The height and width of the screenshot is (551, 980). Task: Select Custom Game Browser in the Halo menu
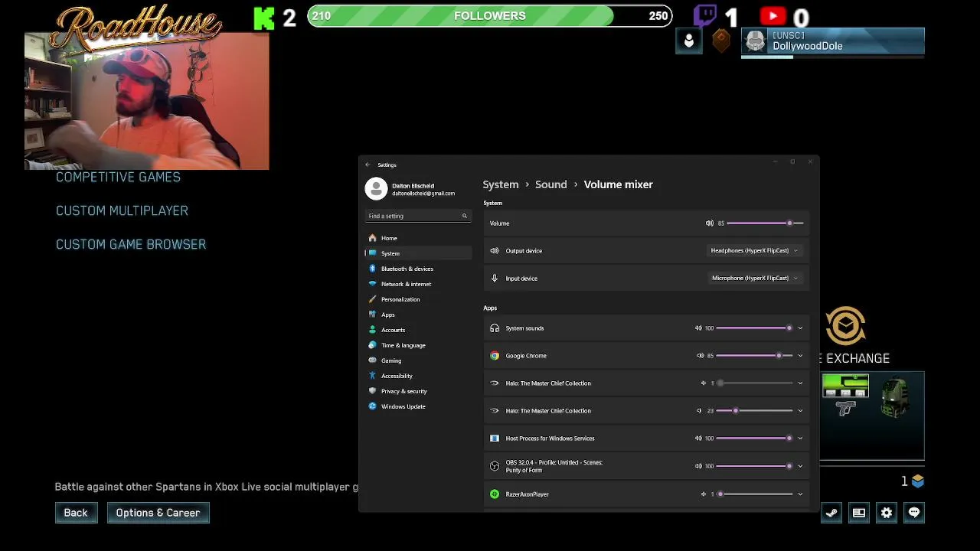pos(131,244)
